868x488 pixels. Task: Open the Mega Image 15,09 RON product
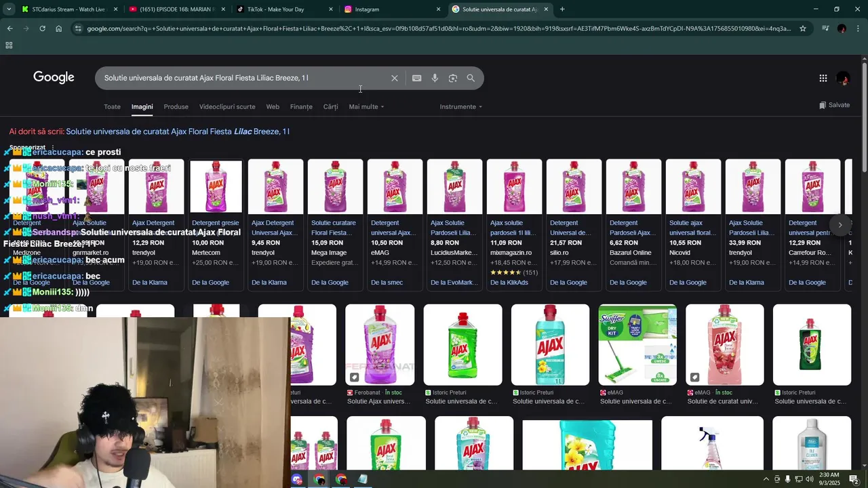point(335,224)
